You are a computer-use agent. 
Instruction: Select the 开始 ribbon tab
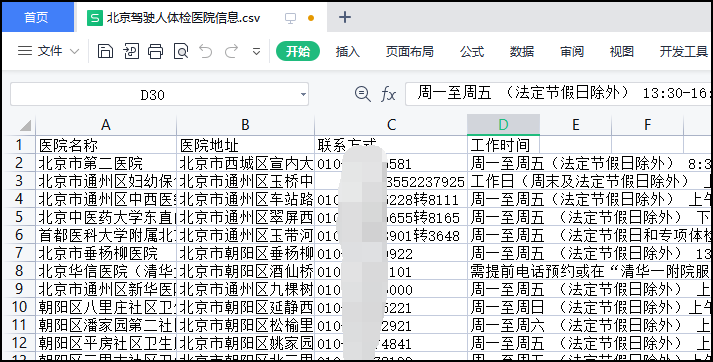point(298,51)
